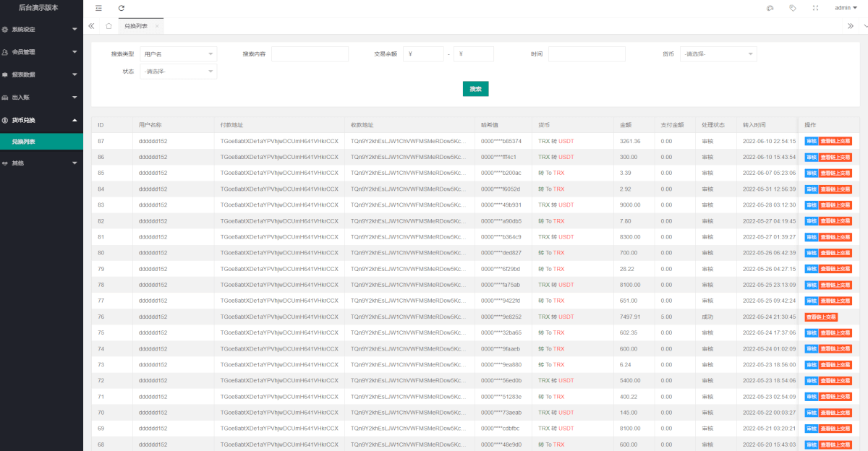Screen dimensions: 868x451
Task: Open the 搜索类型 dropdown showing 用户名
Action: (178, 54)
